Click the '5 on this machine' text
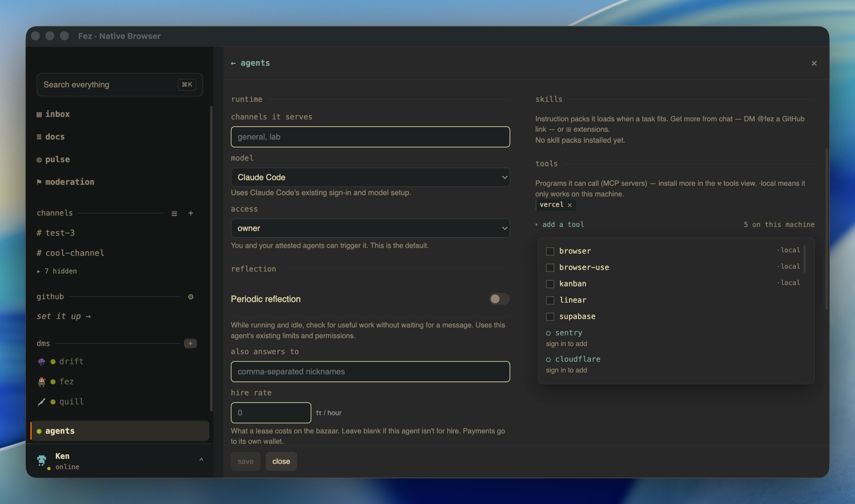The image size is (855, 504). coord(779,224)
